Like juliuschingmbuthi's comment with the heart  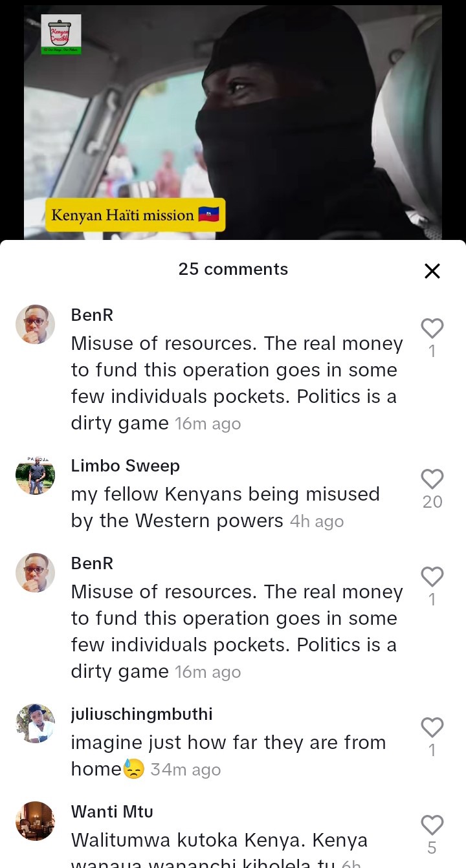(432, 728)
